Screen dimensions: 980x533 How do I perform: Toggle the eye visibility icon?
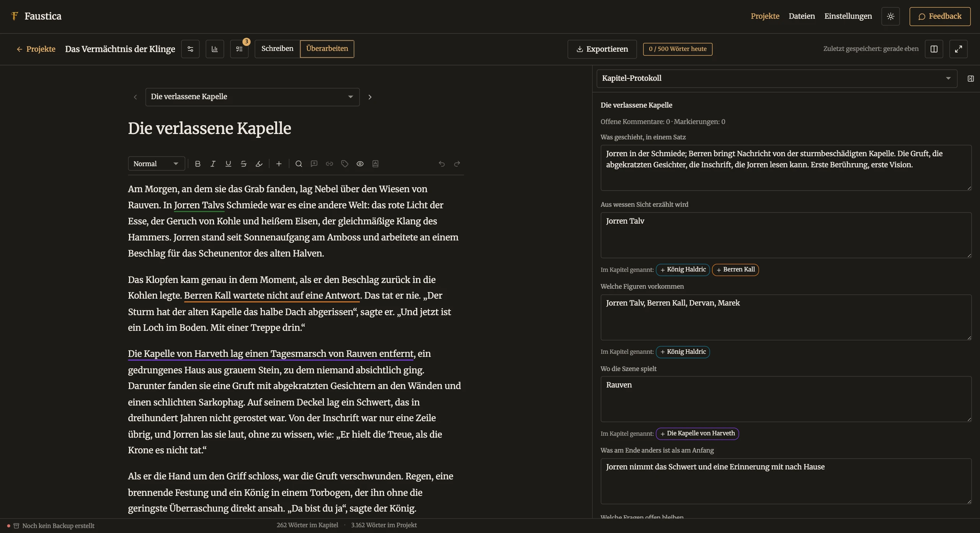tap(360, 164)
